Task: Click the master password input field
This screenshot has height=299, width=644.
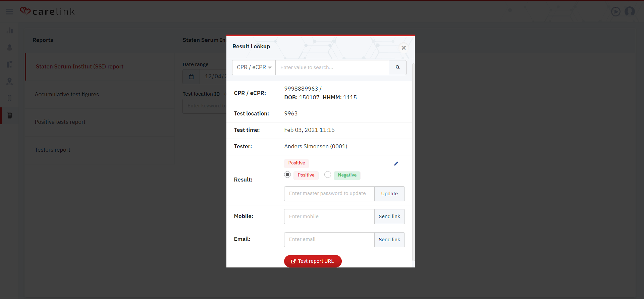Action: point(329,194)
